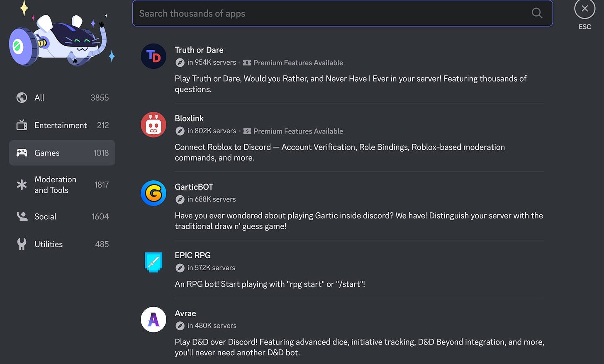Click compass icon next to 802K servers

tap(180, 131)
